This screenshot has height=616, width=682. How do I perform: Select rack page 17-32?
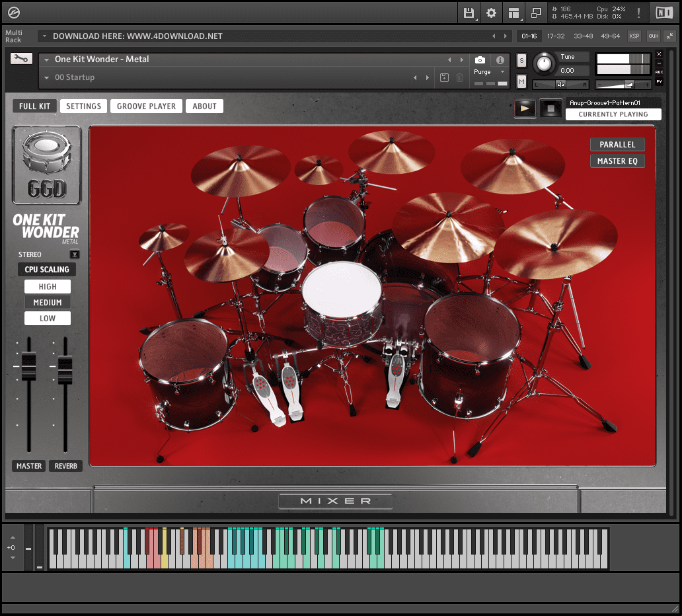556,36
